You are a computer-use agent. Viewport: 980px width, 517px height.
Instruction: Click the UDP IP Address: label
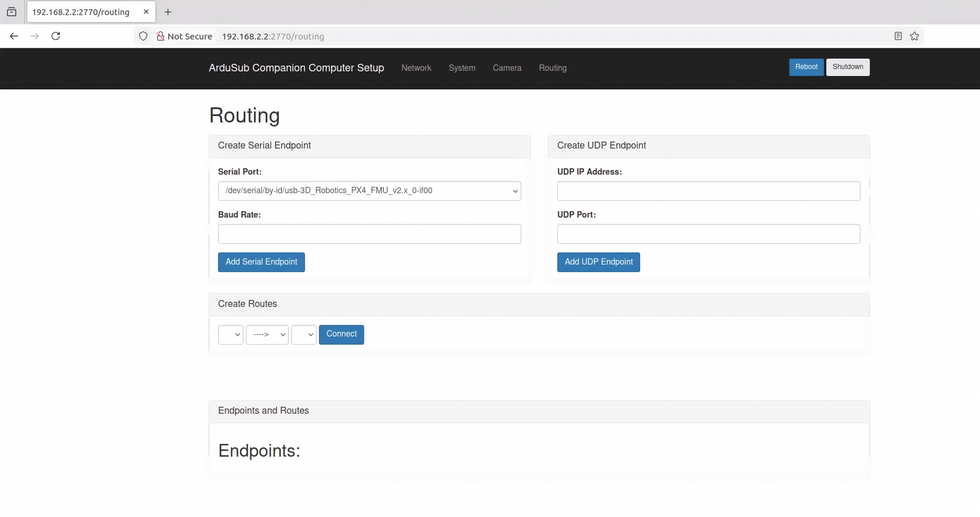click(x=589, y=172)
